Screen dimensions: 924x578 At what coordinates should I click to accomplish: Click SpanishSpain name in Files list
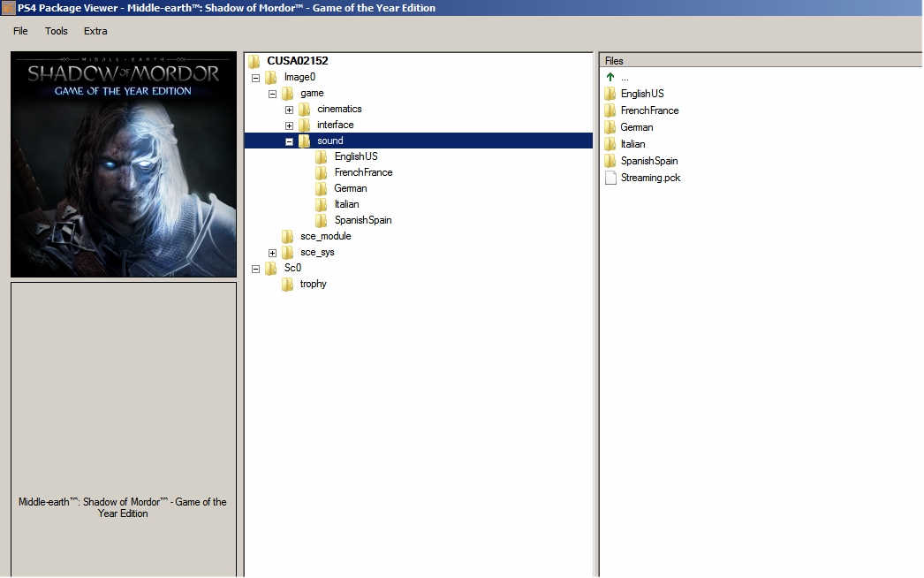click(x=648, y=161)
